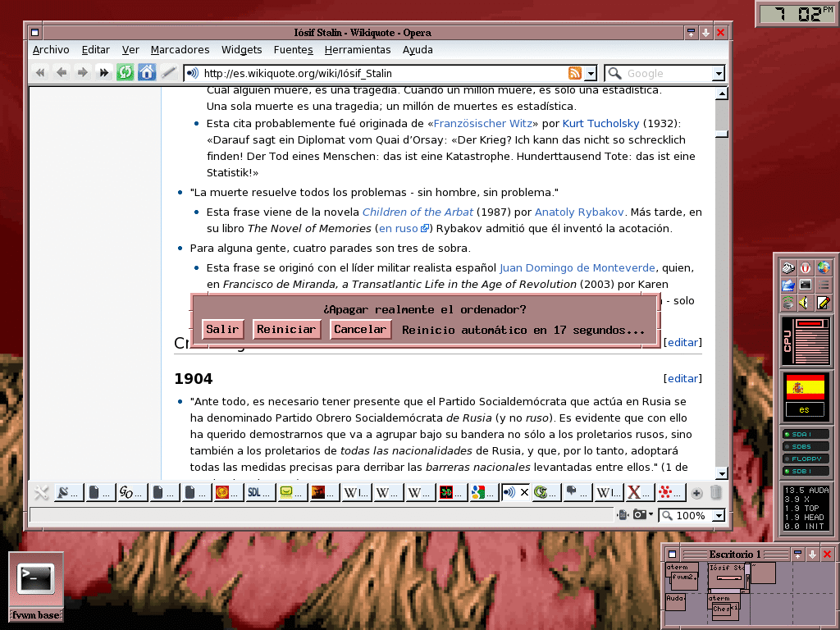Viewport: 840px width, 630px height.
Task: Switch to the SDL tab
Action: (x=260, y=492)
